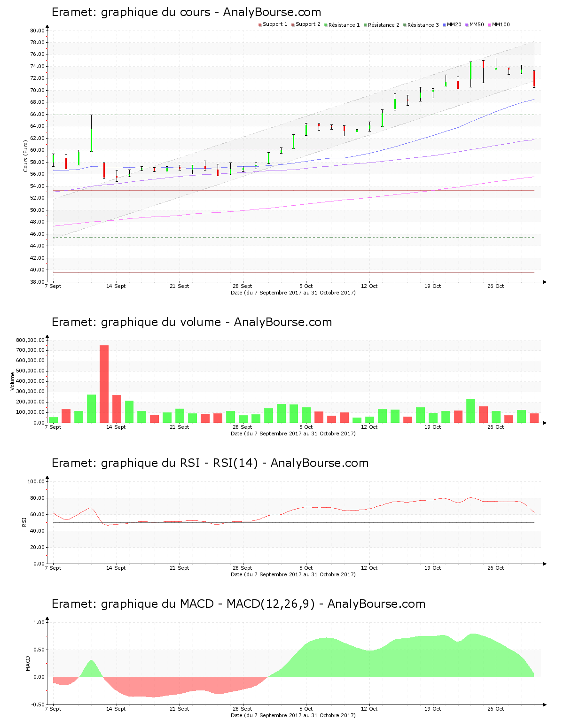Click 800,000.00 on the volume axis
The image size is (564, 728).
coord(30,341)
